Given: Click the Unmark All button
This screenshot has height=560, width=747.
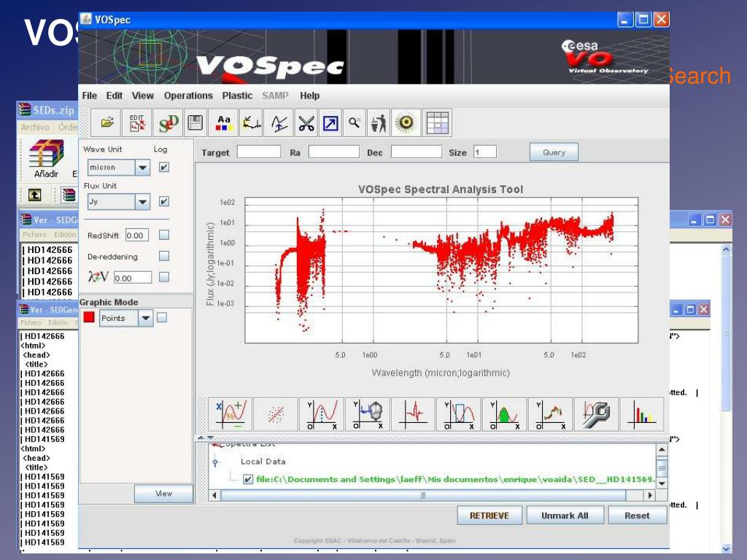Looking at the screenshot, I should click(565, 516).
